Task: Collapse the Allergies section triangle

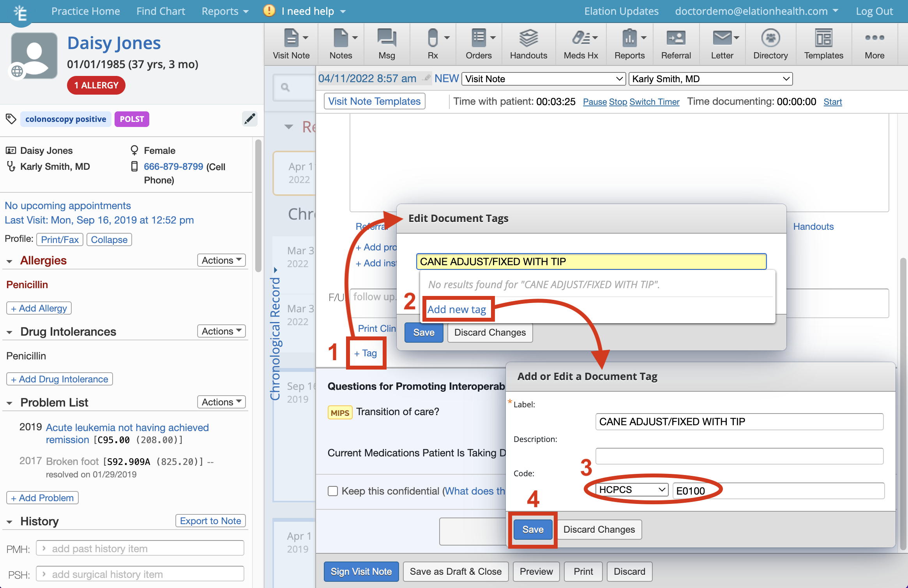Action: click(x=10, y=261)
